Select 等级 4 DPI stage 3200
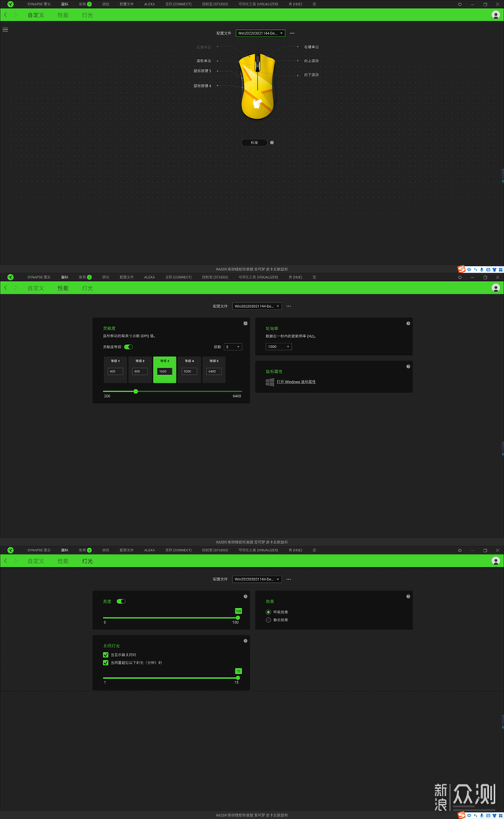 coord(189,370)
